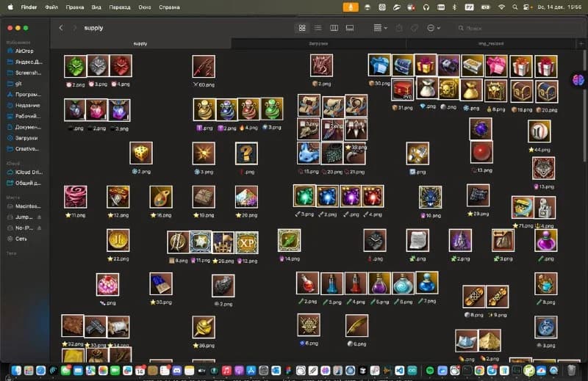Viewport: 588px width, 381px height.
Task: Select the painter palette icon 16.png
Action: point(161,197)
